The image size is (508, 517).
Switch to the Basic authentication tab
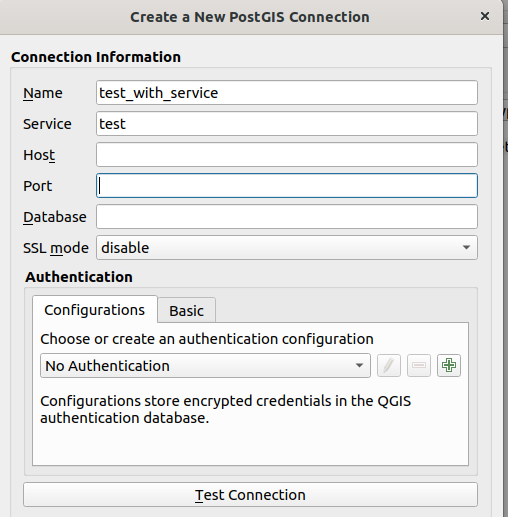tap(186, 311)
